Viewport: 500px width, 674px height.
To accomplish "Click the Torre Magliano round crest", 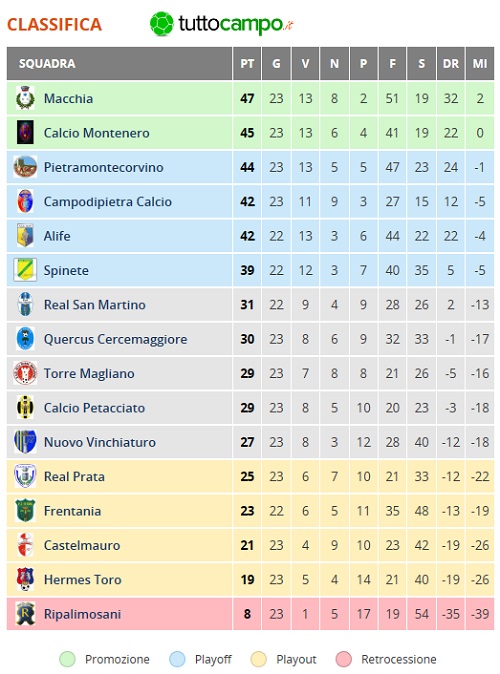I will (25, 373).
